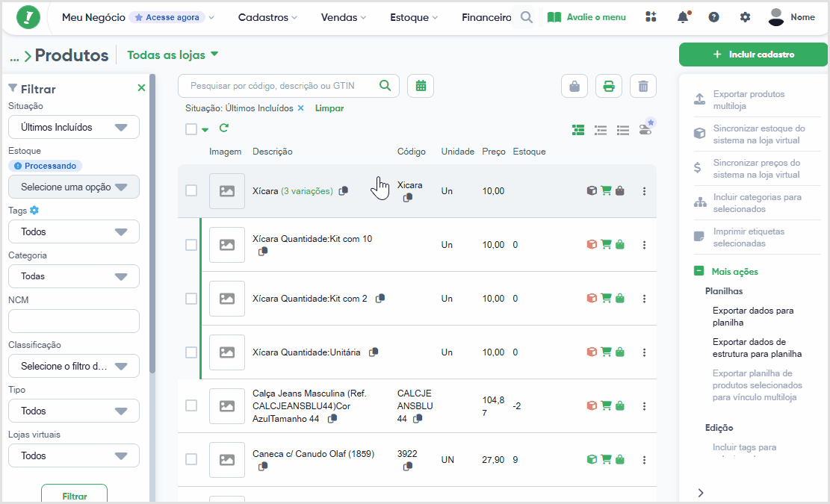
Task: Open the Cadastros menu
Action: (267, 17)
